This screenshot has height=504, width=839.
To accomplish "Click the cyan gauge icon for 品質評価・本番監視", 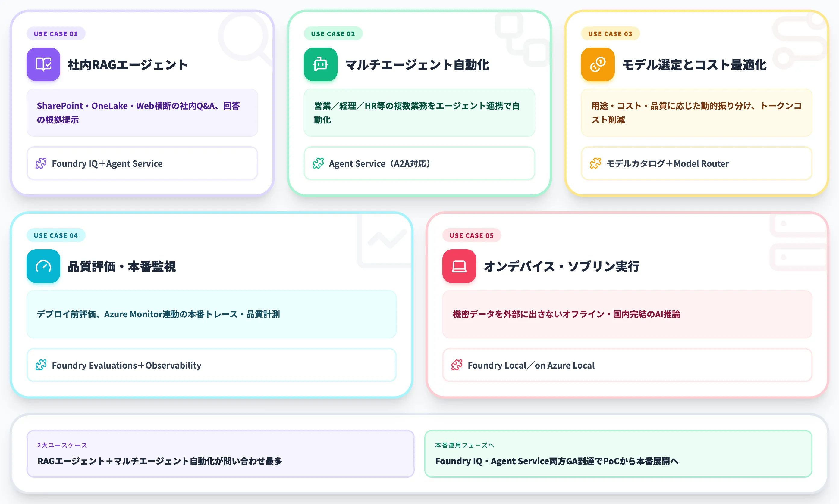I will [x=43, y=266].
